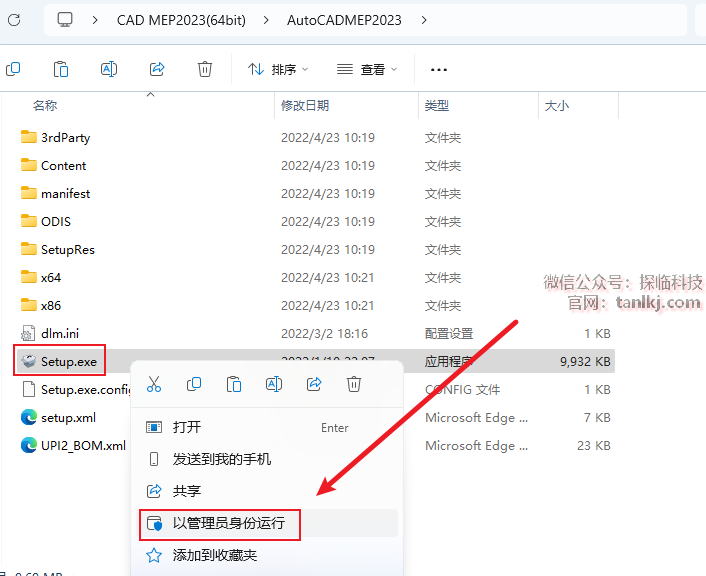Click the This PC monitor icon in breadcrumb

[x=65, y=20]
